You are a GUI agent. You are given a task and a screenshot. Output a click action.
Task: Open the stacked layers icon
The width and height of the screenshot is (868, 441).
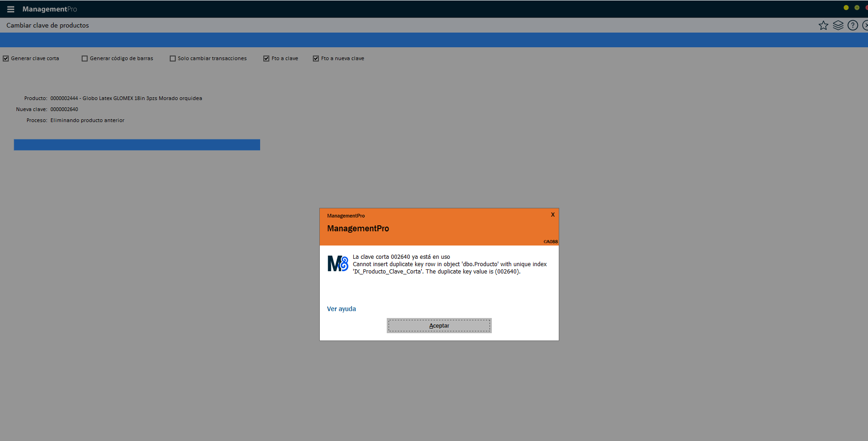[838, 25]
